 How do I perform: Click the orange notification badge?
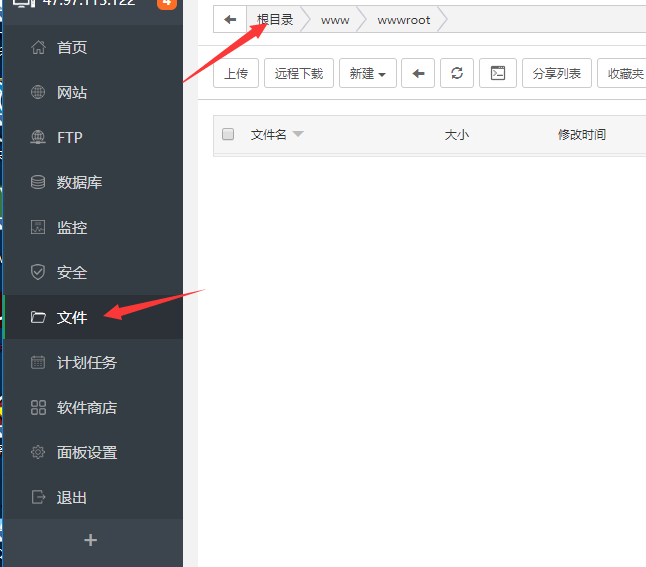click(x=167, y=3)
